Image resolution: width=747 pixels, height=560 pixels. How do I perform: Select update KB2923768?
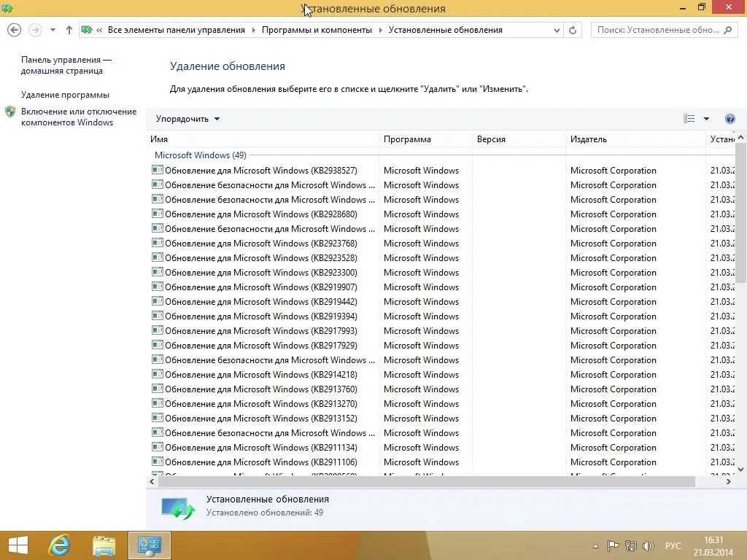coord(261,244)
